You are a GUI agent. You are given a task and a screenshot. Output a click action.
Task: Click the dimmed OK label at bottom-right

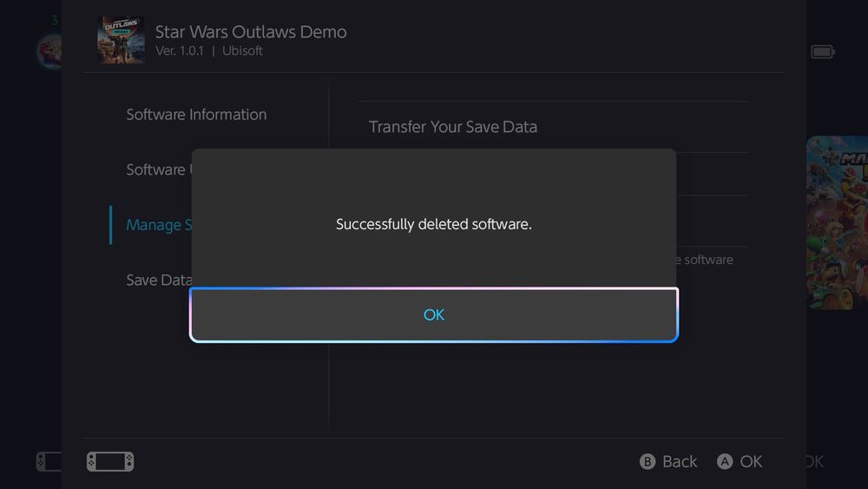coord(814,461)
